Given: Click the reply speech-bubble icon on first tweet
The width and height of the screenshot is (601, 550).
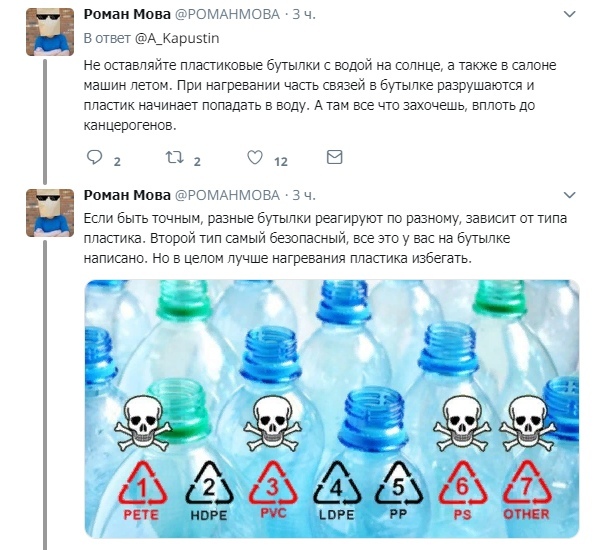Looking at the screenshot, I should [94, 158].
